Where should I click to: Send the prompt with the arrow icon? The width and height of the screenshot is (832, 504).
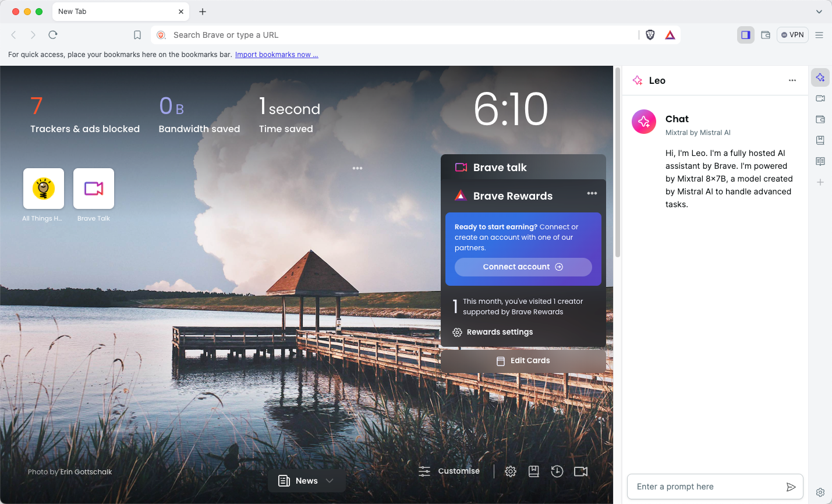(791, 487)
